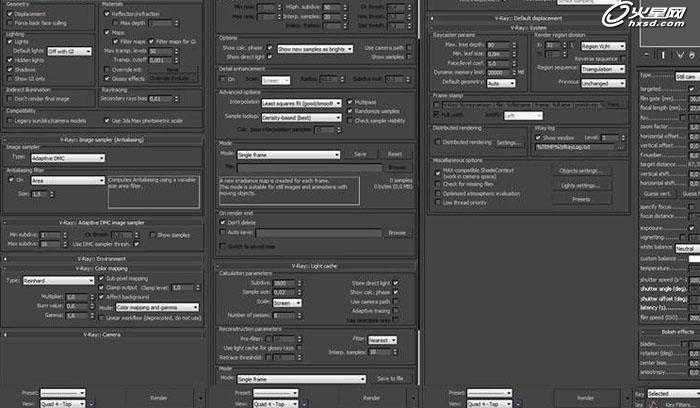Enable the Auto save checkbox
700x408 pixels.
point(223,232)
